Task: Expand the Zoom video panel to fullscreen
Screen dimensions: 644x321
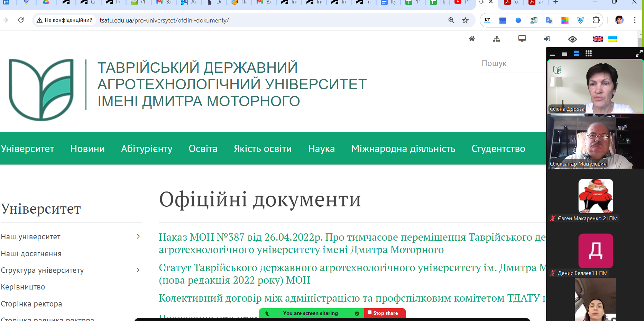Action: 639,53
